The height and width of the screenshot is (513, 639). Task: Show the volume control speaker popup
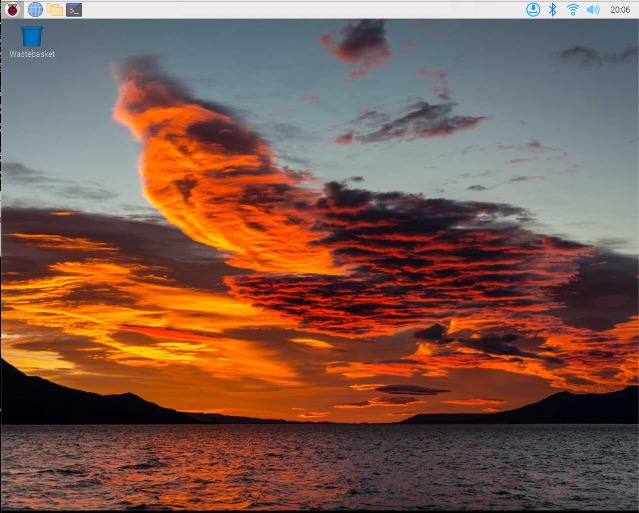pos(593,9)
